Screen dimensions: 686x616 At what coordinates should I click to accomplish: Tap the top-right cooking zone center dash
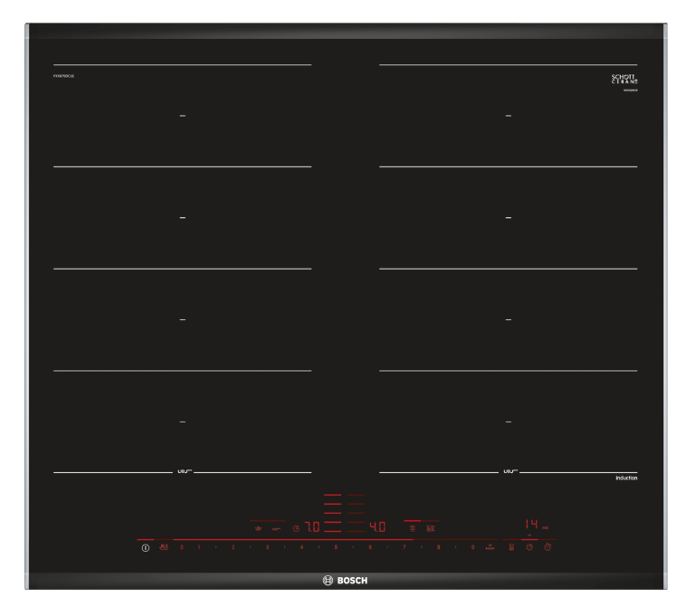508,117
